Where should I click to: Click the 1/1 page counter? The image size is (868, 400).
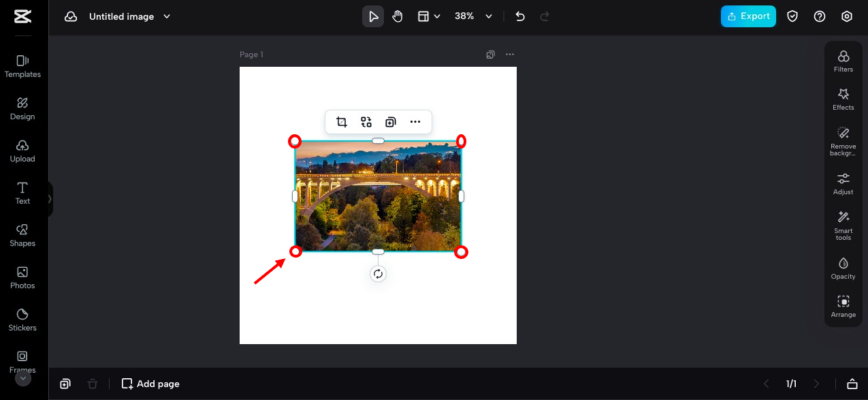click(x=792, y=384)
